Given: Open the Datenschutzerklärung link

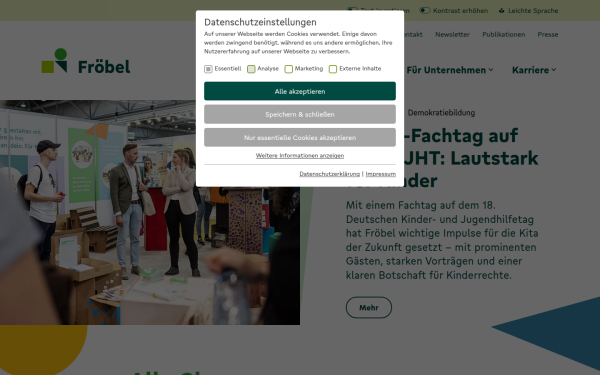Looking at the screenshot, I should click(x=329, y=174).
